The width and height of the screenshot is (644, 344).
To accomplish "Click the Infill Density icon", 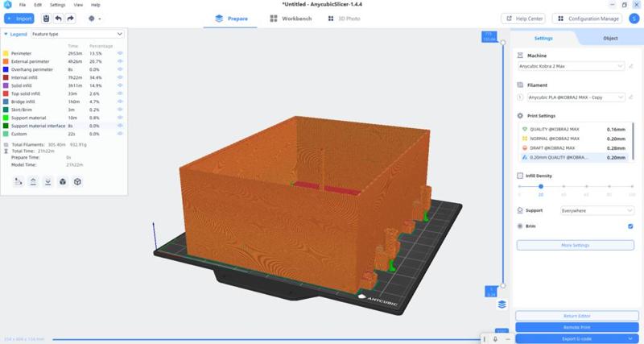I will (x=520, y=176).
